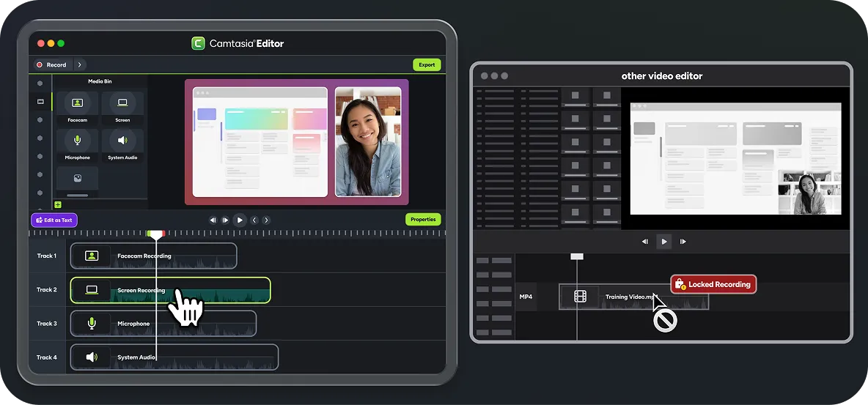Click the previous marker chevron in Camtasia
Image resolution: width=868 pixels, height=405 pixels.
coord(254,220)
